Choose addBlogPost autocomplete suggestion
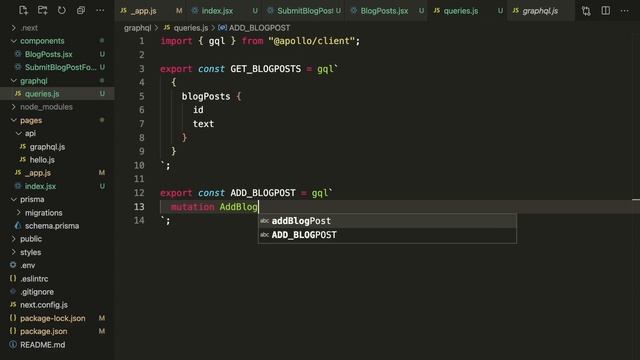This screenshot has height=360, width=640. coord(387,221)
